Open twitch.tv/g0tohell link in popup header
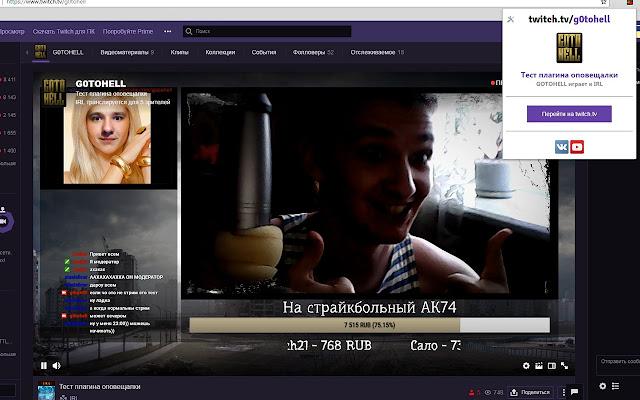Viewport: 640px width, 400px height. tap(569, 19)
